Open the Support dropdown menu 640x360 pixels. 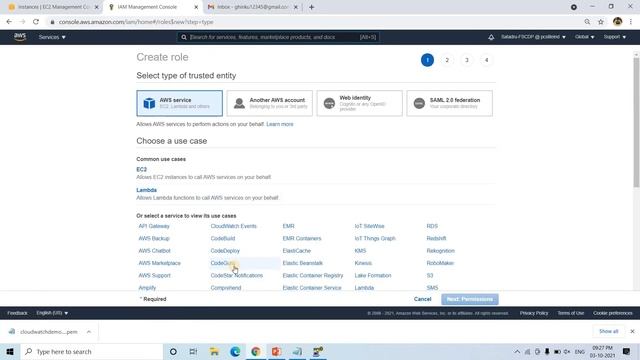tap(615, 37)
